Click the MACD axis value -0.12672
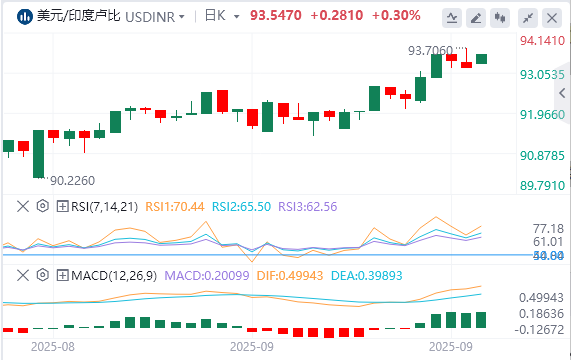 tap(539, 330)
